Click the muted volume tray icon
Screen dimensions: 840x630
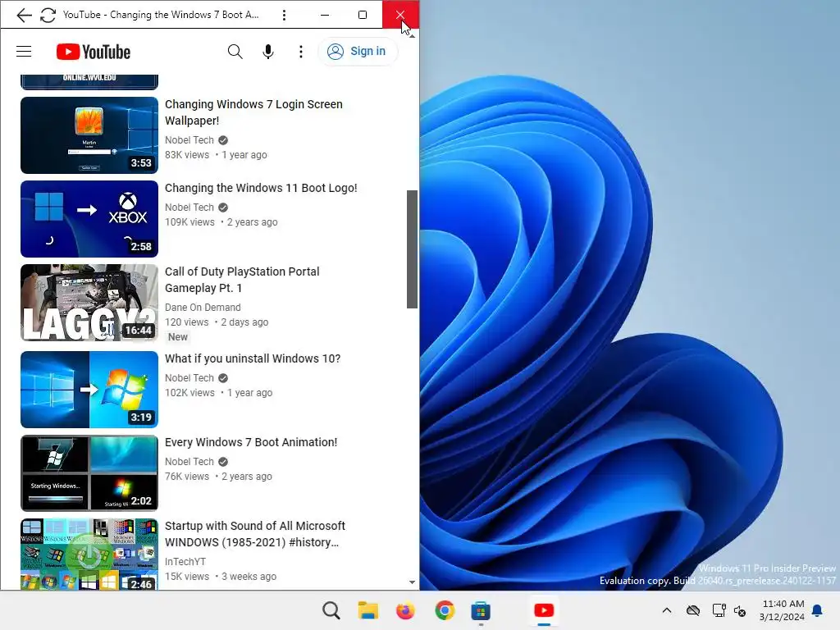[740, 610]
